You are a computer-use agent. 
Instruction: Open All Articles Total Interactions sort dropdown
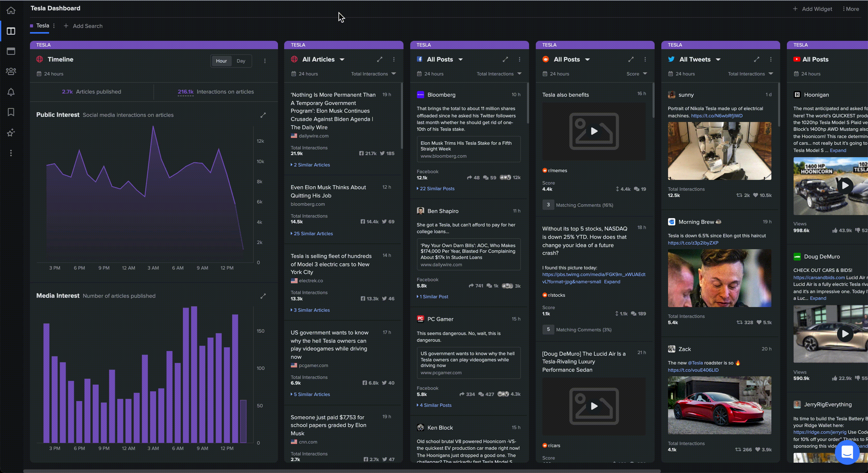point(373,74)
